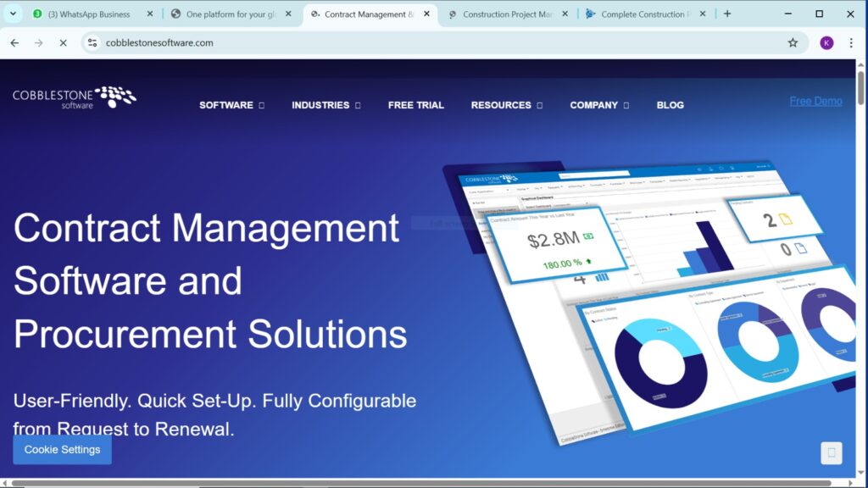
Task: Close the Complete Construction tab
Action: [x=703, y=14]
